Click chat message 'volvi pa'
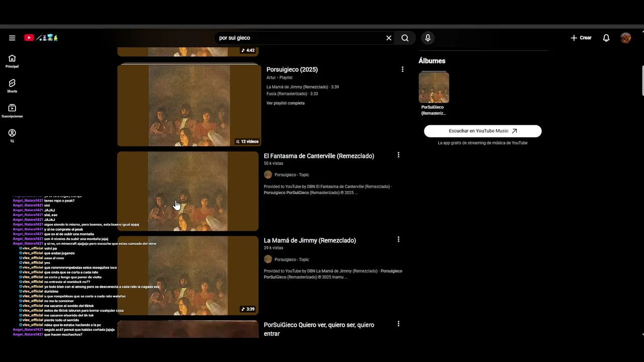644x362 pixels. 50,248
